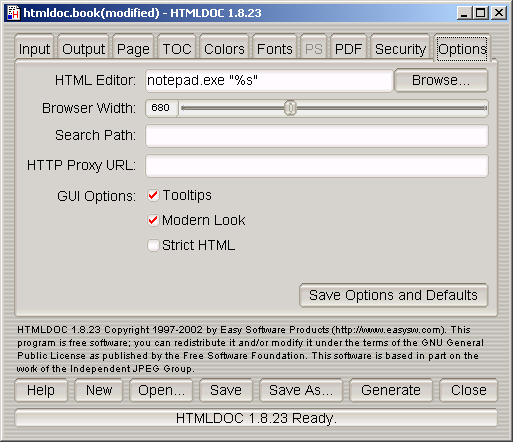Open the Colors tab
Image resolution: width=513 pixels, height=442 pixels.
tap(224, 48)
